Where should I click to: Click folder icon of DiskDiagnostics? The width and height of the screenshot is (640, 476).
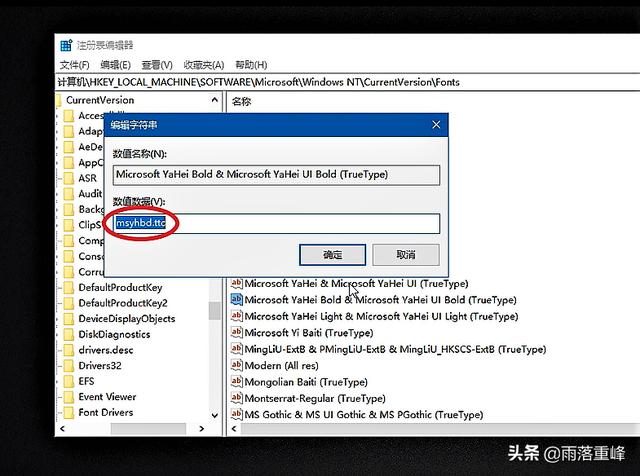click(x=69, y=334)
